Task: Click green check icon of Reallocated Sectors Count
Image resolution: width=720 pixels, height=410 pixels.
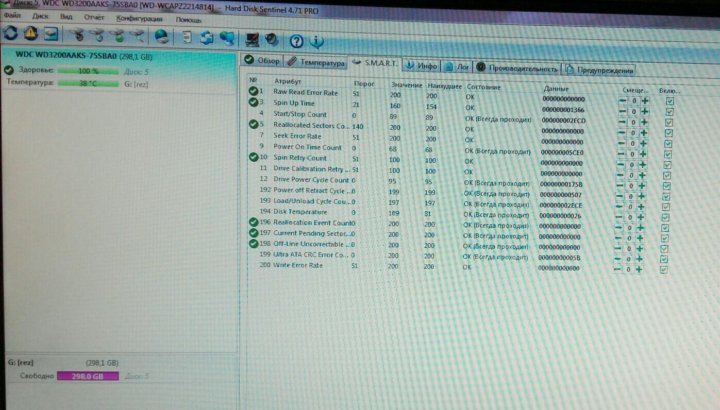Action: (x=253, y=124)
